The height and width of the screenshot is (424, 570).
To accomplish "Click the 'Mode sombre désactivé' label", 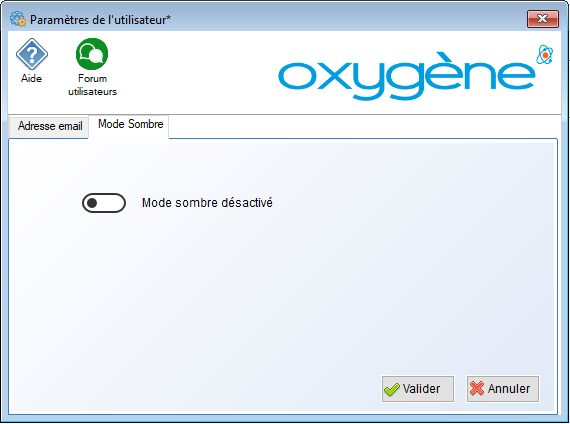I will click(x=207, y=203).
